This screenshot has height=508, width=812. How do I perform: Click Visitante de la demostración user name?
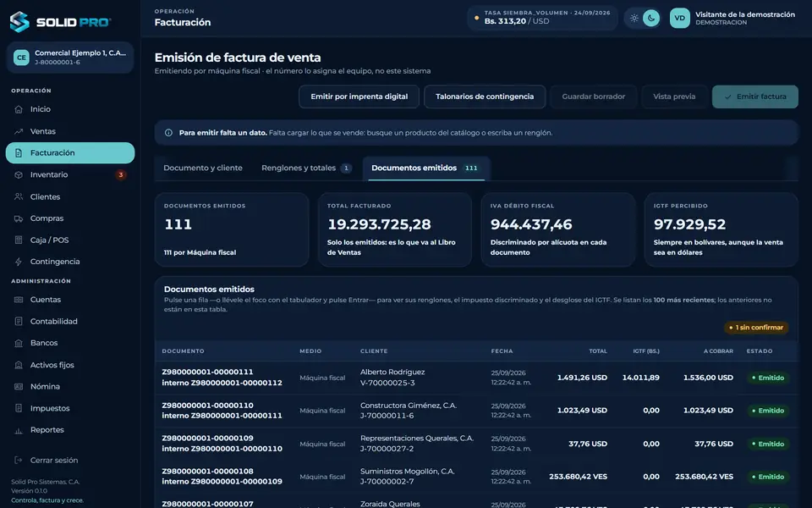[744, 14]
